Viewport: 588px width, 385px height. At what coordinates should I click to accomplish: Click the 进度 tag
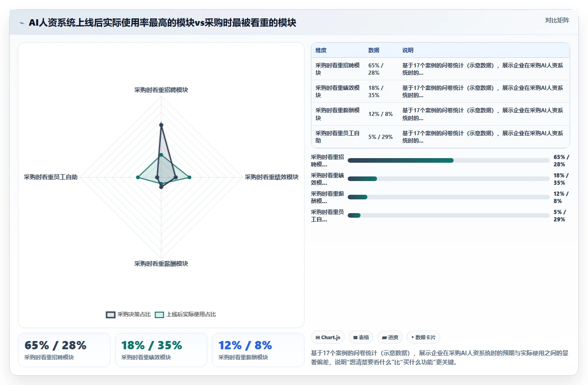pos(390,337)
